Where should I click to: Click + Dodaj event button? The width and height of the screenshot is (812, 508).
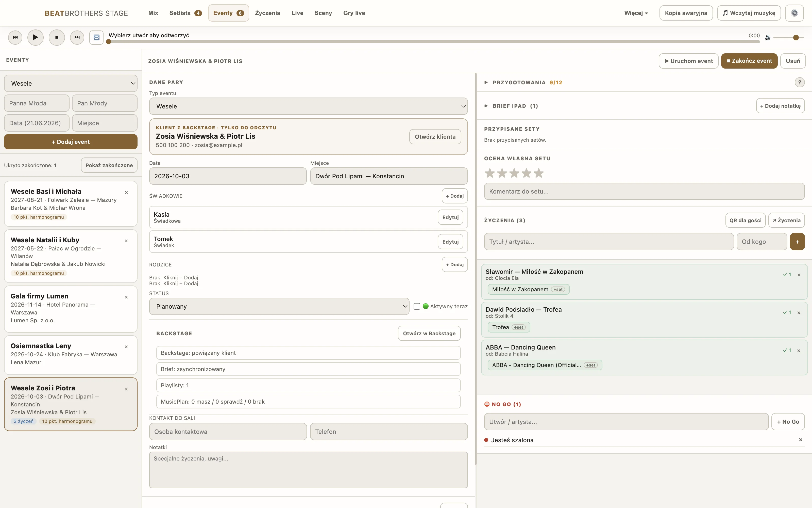pos(71,142)
